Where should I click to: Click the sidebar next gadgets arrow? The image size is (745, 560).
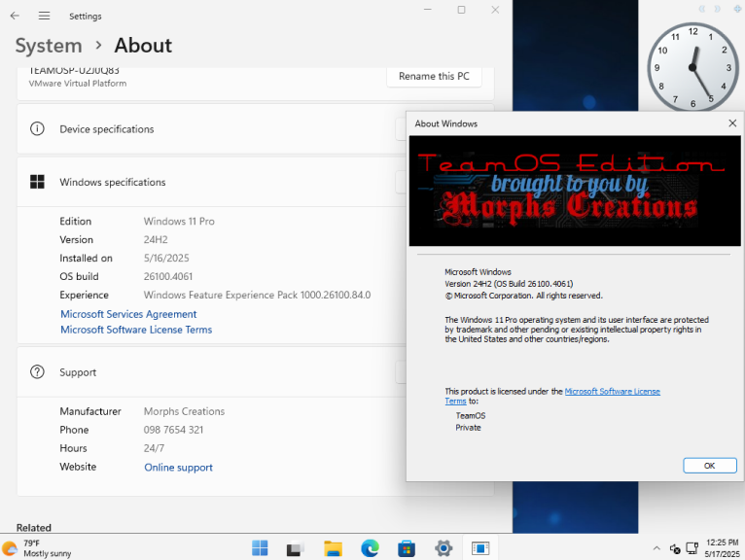[x=718, y=9]
